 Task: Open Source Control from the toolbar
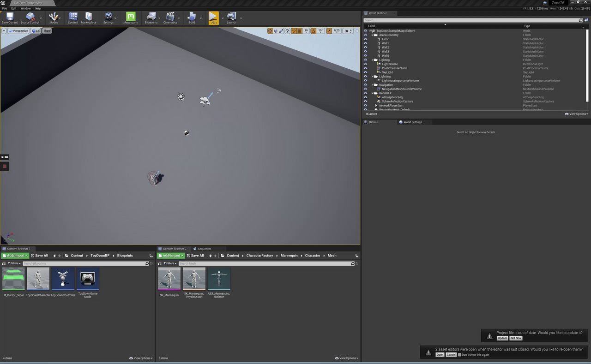(x=30, y=18)
